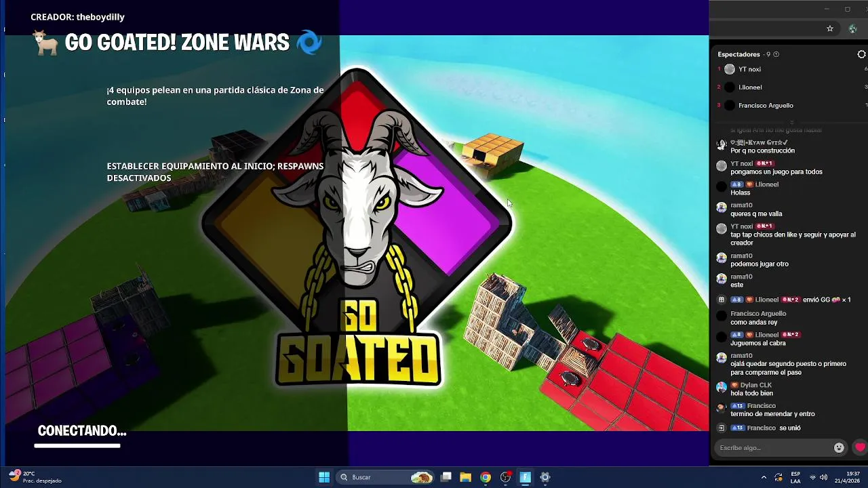
Task: Send a heart like in chat
Action: click(861, 447)
